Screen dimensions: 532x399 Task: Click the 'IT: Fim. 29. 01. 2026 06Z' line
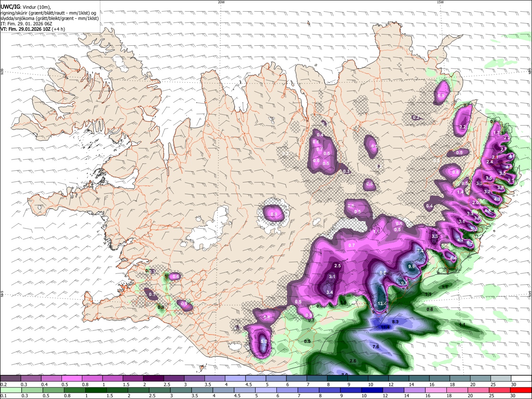click(x=27, y=24)
